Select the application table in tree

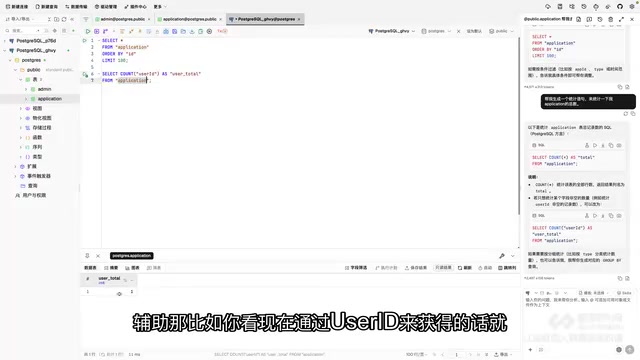click(x=50, y=99)
